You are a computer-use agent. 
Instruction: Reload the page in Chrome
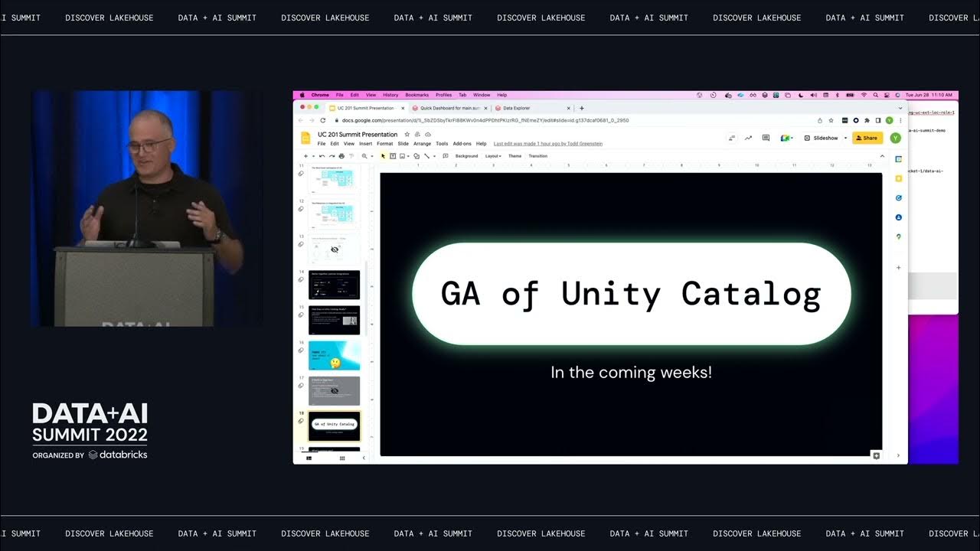click(x=322, y=120)
